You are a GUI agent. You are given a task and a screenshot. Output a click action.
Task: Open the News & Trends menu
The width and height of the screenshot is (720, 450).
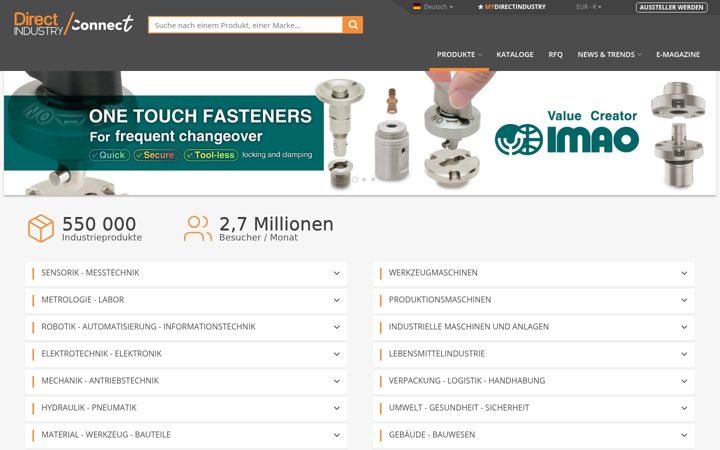pos(609,54)
